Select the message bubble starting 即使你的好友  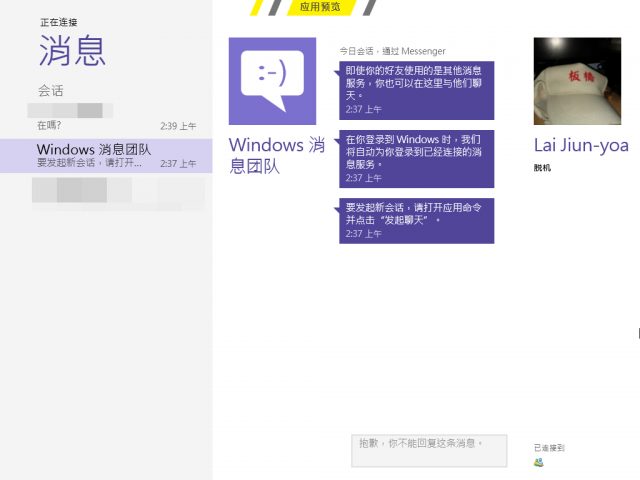point(416,90)
